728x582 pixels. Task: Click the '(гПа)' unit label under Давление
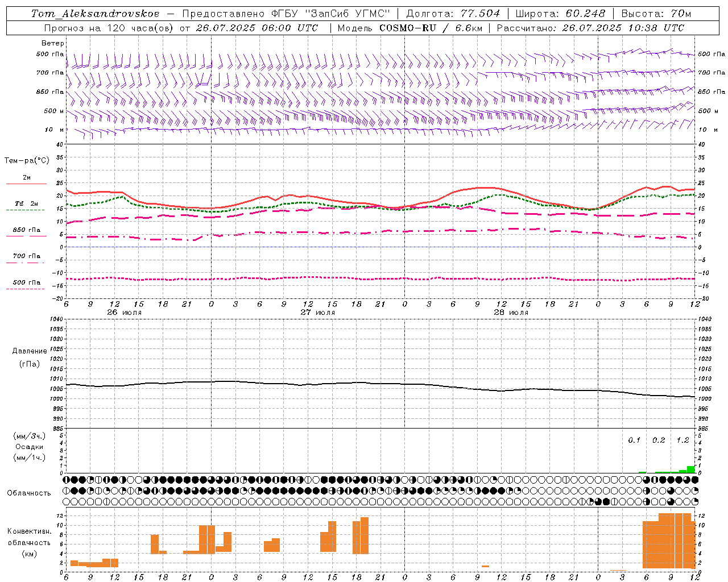30,364
